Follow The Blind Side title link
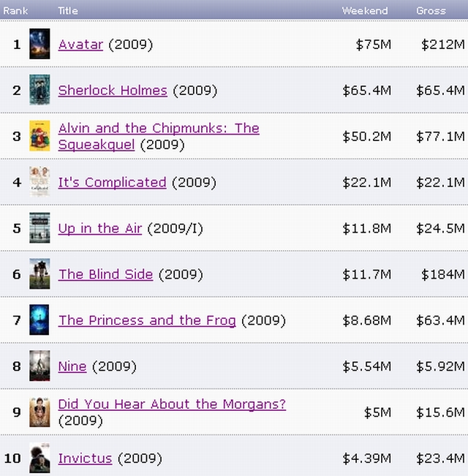 [x=105, y=275]
